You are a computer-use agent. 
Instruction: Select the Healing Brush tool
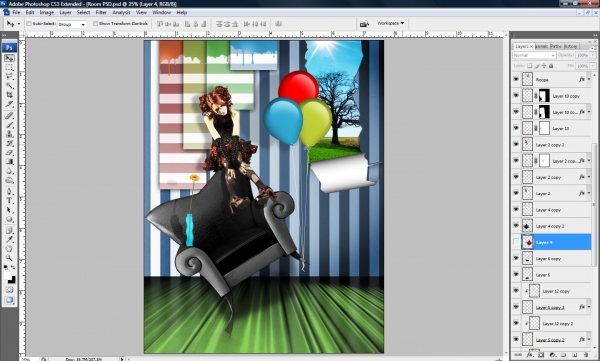point(9,115)
